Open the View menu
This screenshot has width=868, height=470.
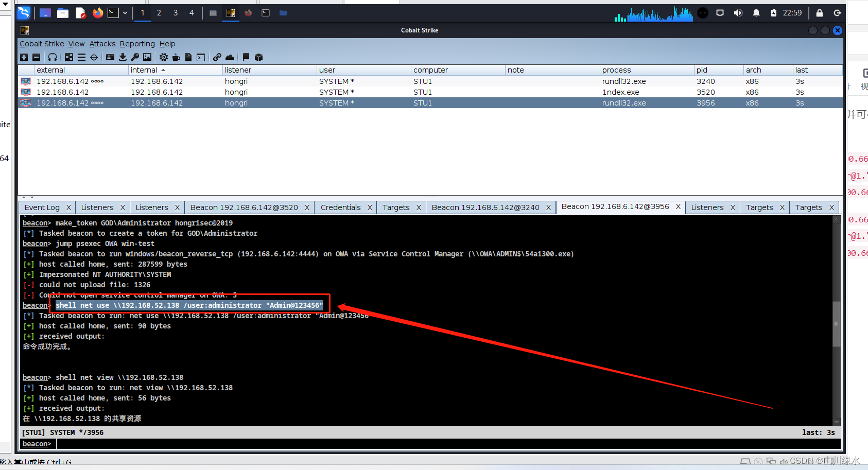tap(76, 44)
